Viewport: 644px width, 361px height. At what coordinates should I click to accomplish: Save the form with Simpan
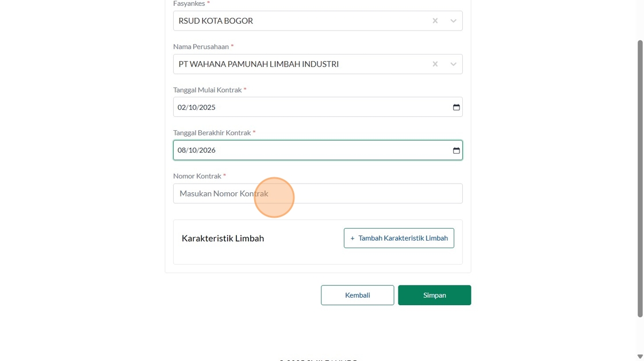(x=434, y=295)
